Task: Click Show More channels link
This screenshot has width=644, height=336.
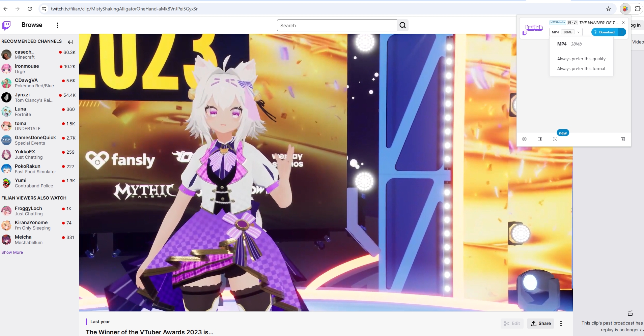Action: click(12, 252)
